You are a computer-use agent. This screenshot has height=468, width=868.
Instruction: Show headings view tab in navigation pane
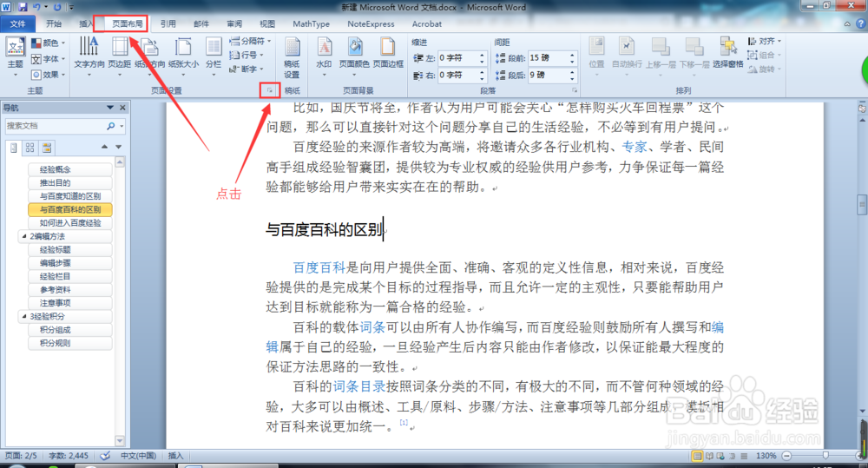click(14, 148)
